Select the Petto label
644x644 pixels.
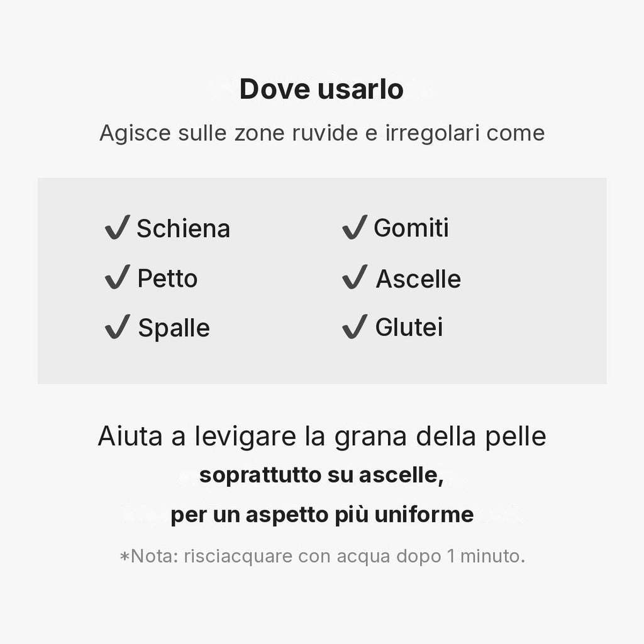167,279
